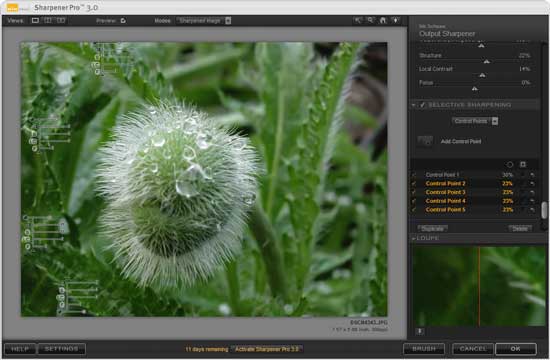
Task: Click the rightmost icon on Control Point 3 row
Action: [532, 192]
